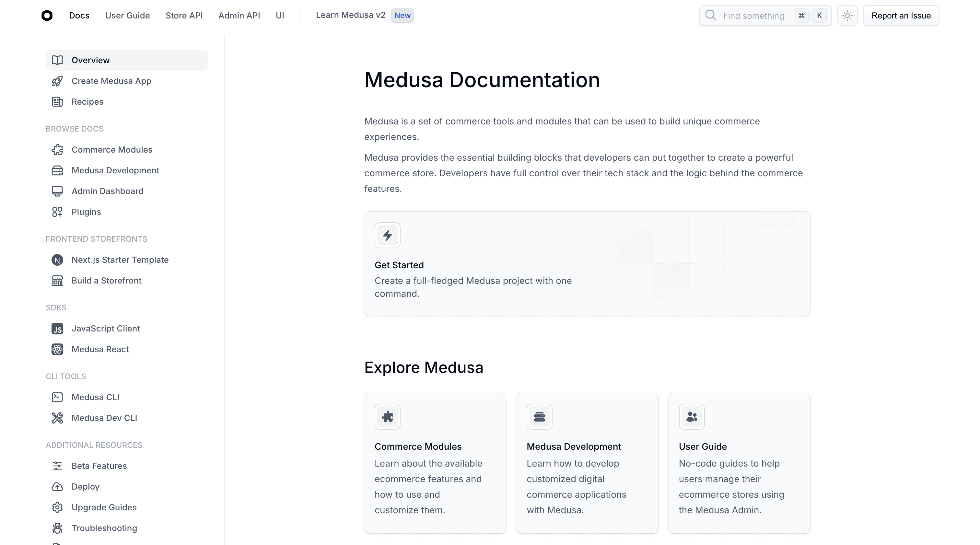Click the Admin Dashboard icon in sidebar

click(x=58, y=191)
